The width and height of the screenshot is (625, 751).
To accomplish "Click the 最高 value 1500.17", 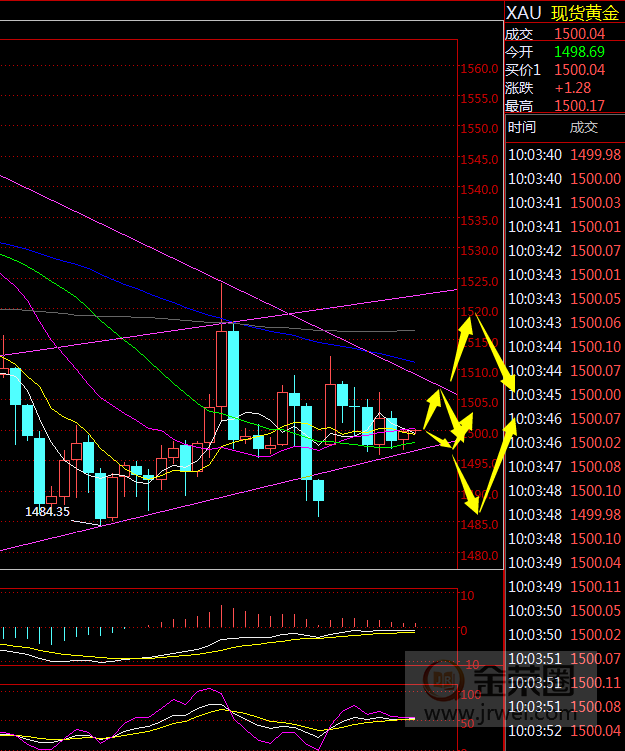I will pyautogui.click(x=580, y=106).
